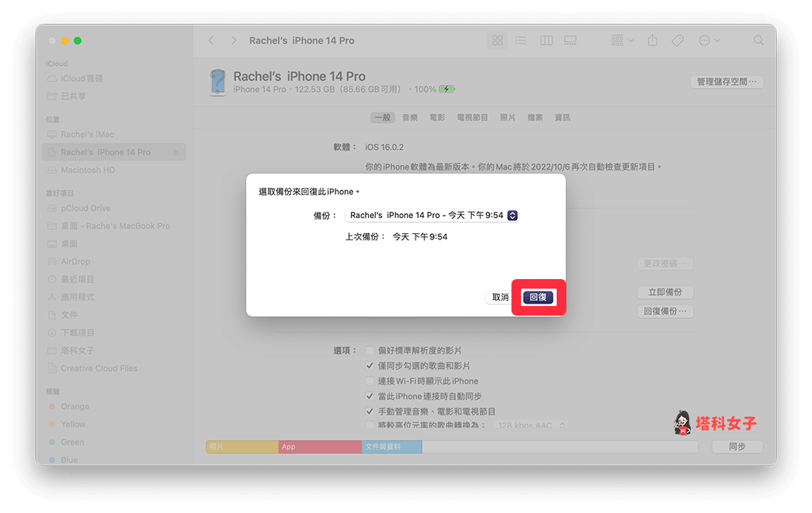Open the group-by options dropdown

(622, 40)
